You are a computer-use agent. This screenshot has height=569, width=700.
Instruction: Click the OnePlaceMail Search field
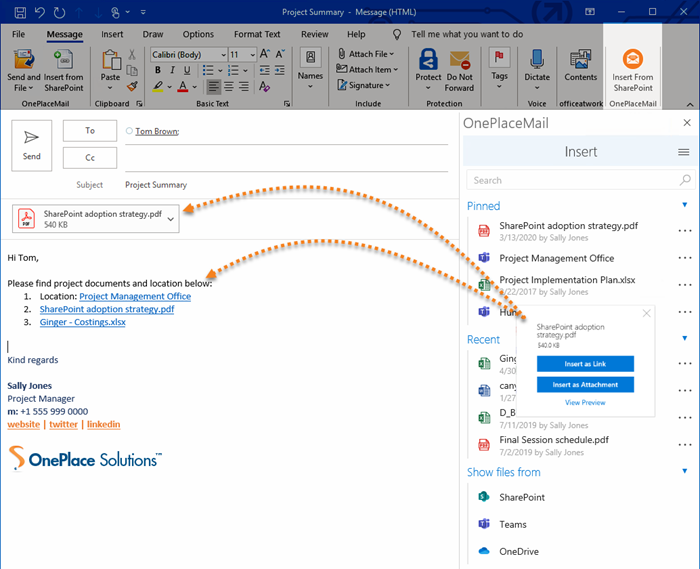pos(580,180)
